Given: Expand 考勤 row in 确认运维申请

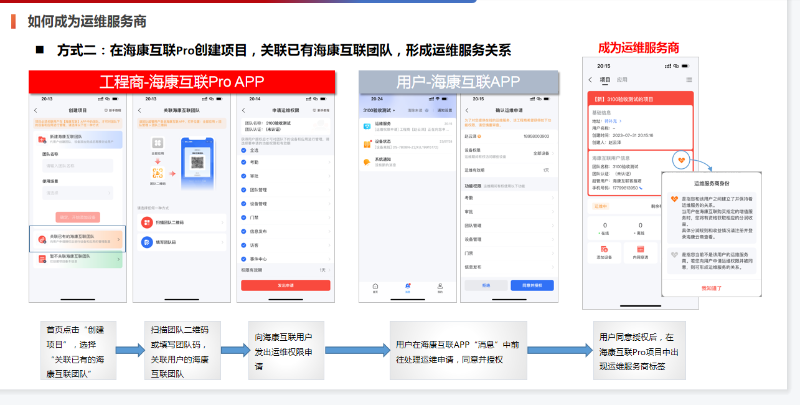Looking at the screenshot, I should point(509,198).
